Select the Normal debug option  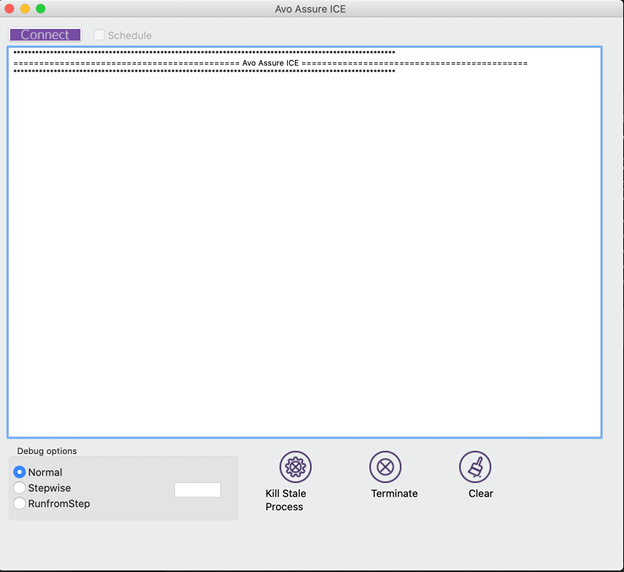[x=19, y=472]
